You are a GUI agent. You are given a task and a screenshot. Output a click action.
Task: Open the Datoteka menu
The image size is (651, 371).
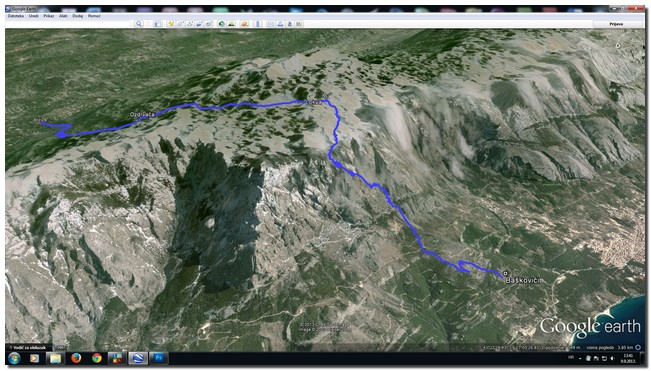point(16,16)
